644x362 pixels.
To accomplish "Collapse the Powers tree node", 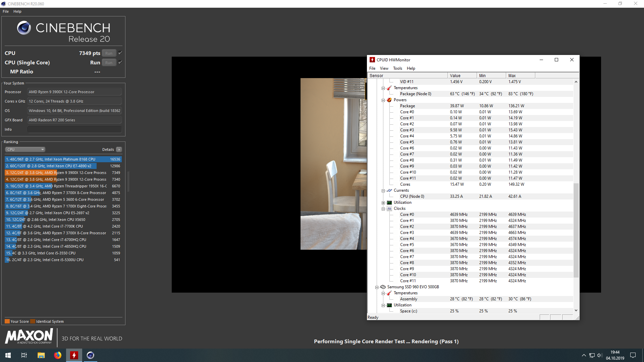I will coord(383,100).
